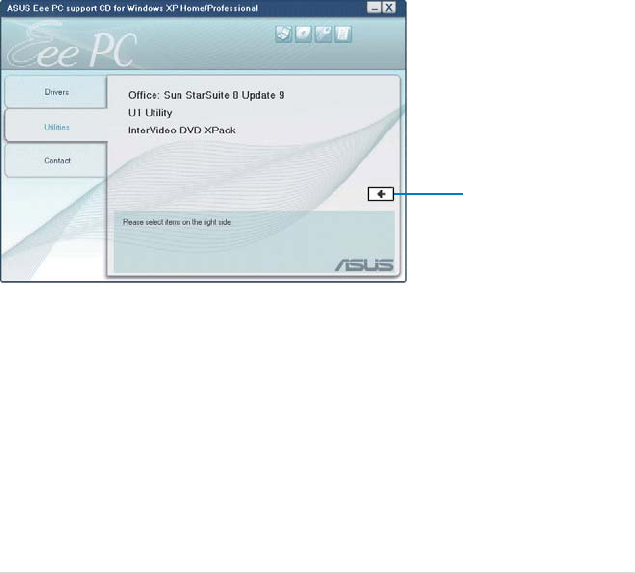
Task: Switch to the Contact tab
Action: pos(56,160)
